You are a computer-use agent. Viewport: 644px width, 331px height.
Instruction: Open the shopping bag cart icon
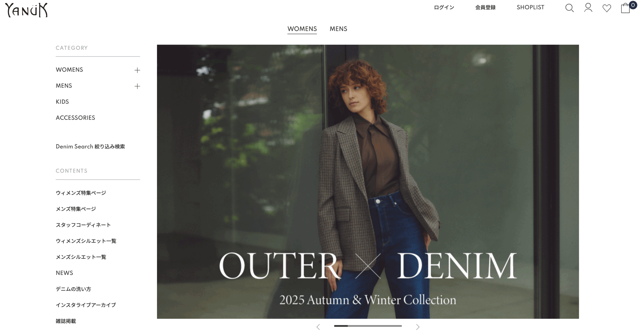tap(625, 8)
